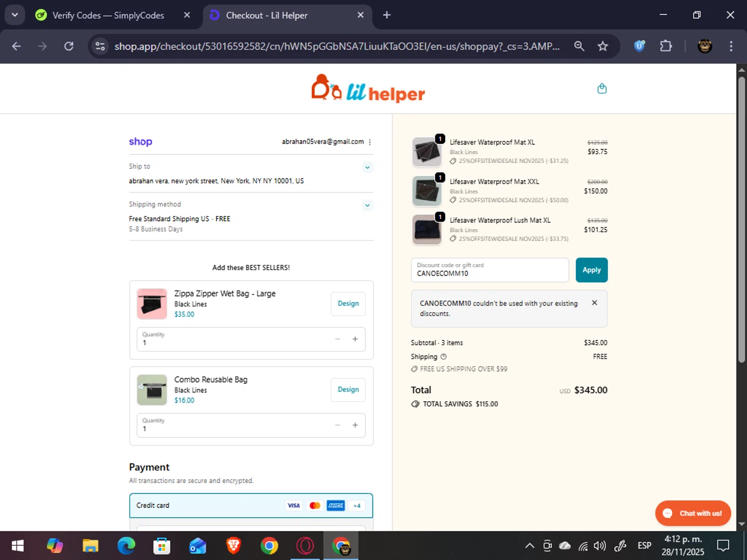Close the Verify Codes tab

[187, 15]
